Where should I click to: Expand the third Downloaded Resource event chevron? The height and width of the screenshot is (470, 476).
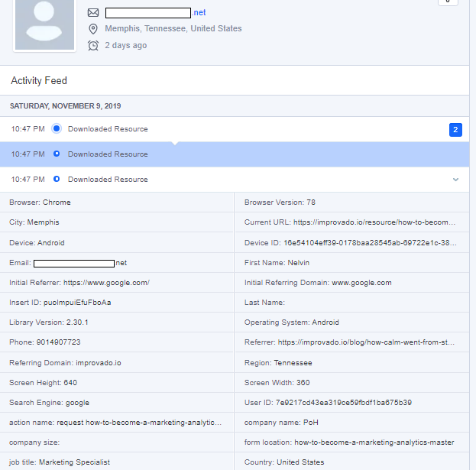click(455, 180)
